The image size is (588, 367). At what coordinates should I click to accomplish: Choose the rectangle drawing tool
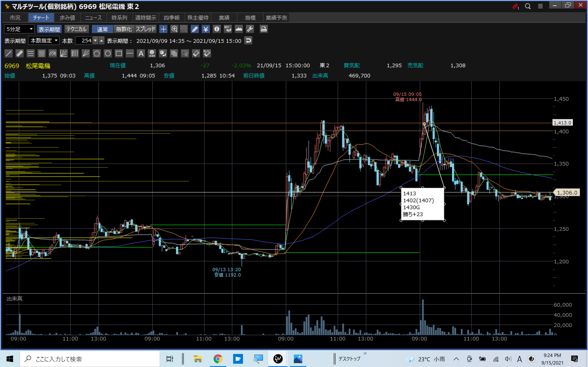pos(119,53)
